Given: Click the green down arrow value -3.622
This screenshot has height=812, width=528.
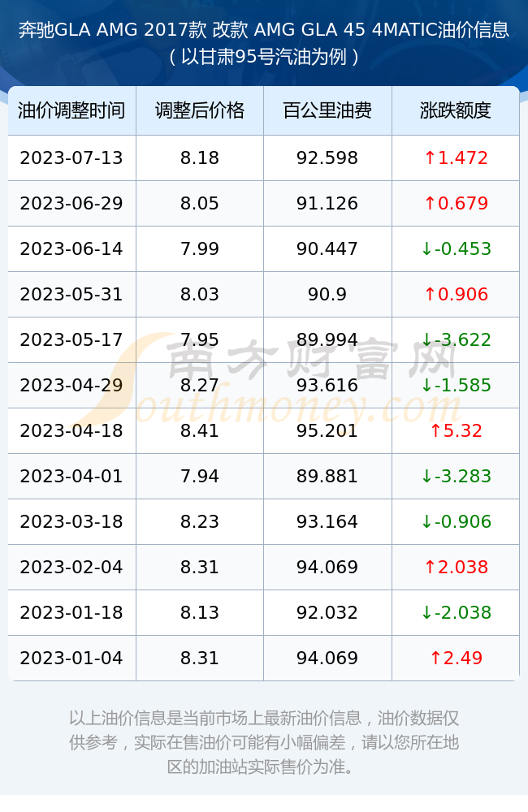Looking at the screenshot, I should 456,339.
